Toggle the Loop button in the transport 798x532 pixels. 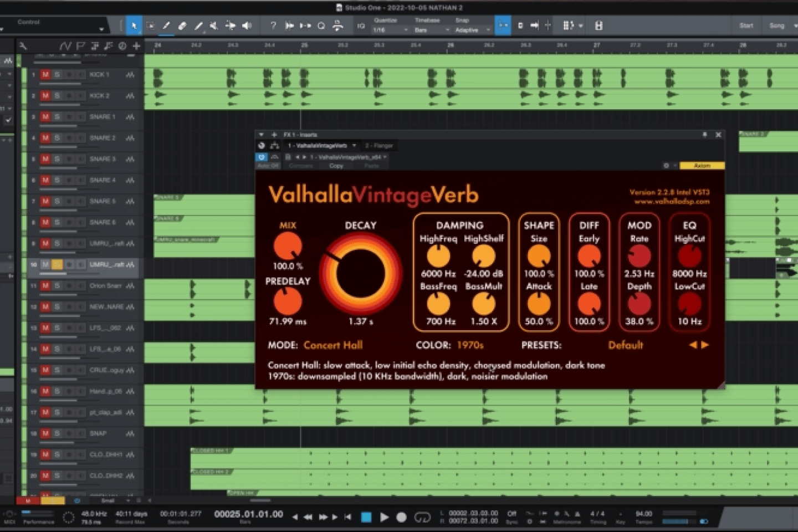click(422, 517)
